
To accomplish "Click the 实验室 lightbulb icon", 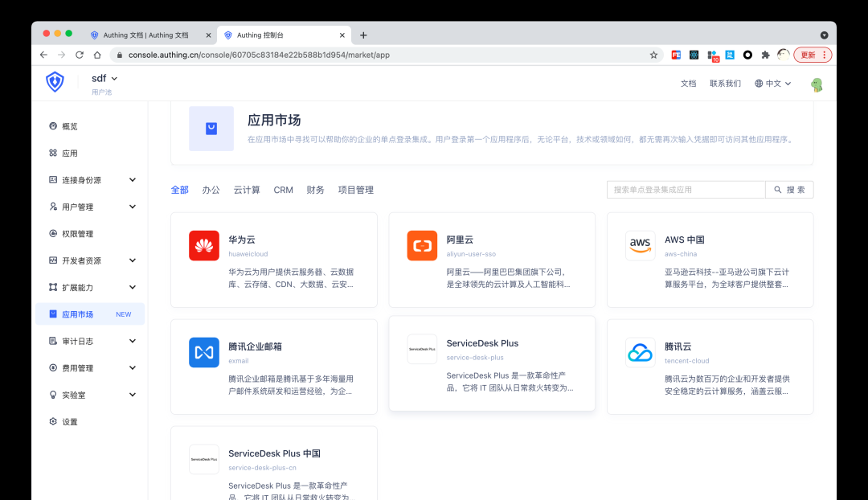I will point(53,395).
